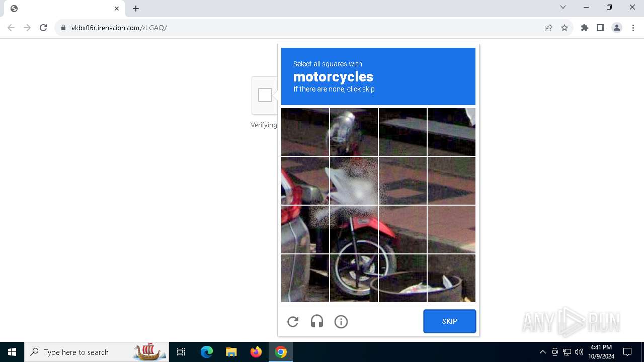Screen dimensions: 644x362
Task: Tick the verification checkbox beside the captcha
Action: (265, 95)
